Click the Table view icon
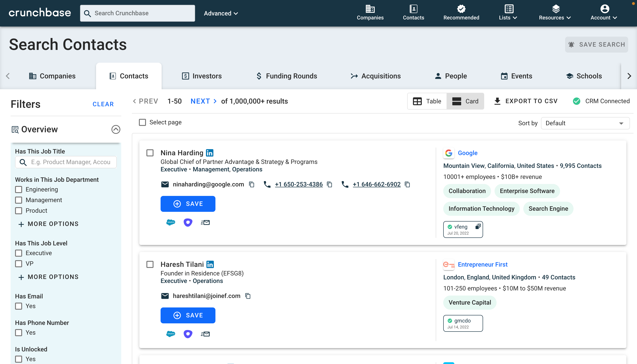The width and height of the screenshot is (637, 364). [418, 101]
